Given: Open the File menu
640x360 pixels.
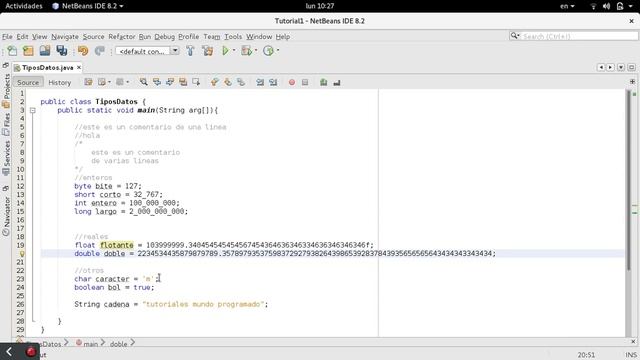Looking at the screenshot, I should [x=7, y=37].
